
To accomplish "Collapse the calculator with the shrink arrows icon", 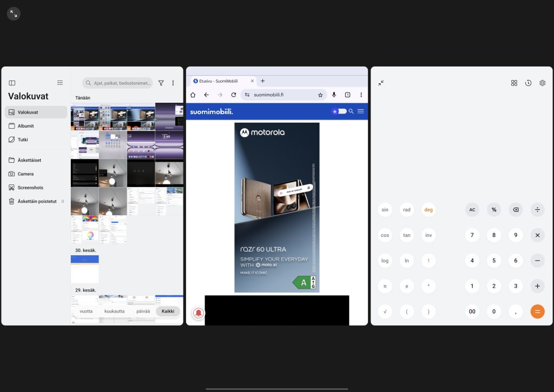I will click(x=381, y=83).
